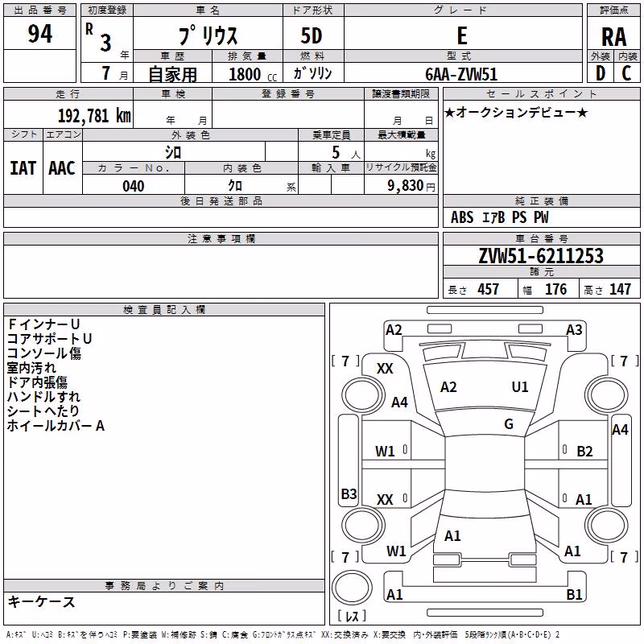Click the A3 mark at top right bumper
The width and height of the screenshot is (644, 644).
(574, 330)
